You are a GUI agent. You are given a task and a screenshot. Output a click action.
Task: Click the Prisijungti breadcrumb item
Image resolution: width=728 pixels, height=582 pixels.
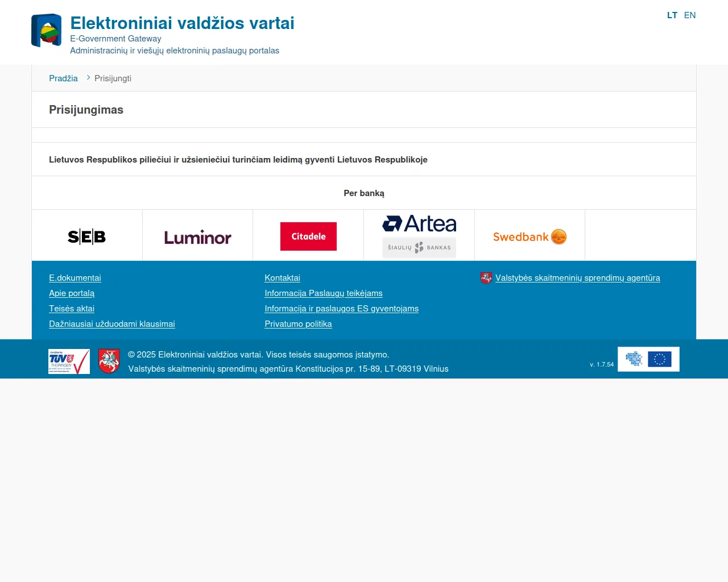point(113,78)
